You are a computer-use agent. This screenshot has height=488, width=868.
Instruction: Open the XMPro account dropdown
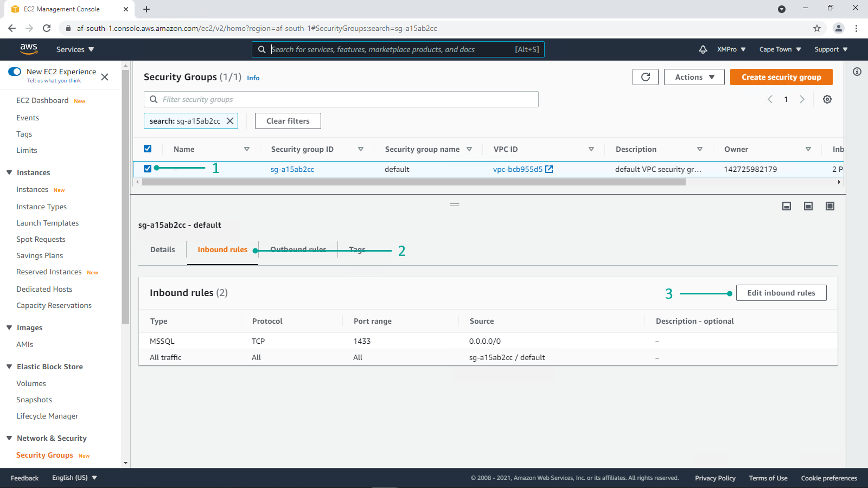click(x=731, y=49)
